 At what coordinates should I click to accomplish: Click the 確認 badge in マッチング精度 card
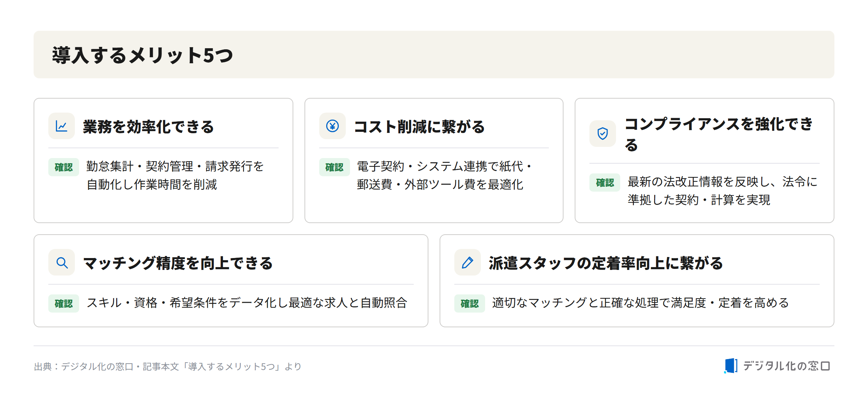click(64, 304)
